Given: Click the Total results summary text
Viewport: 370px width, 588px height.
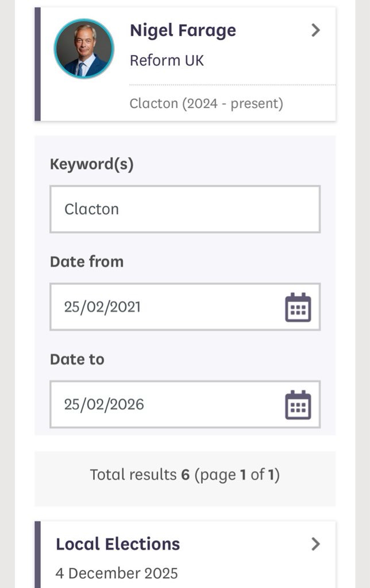Looking at the screenshot, I should [x=133, y=475].
